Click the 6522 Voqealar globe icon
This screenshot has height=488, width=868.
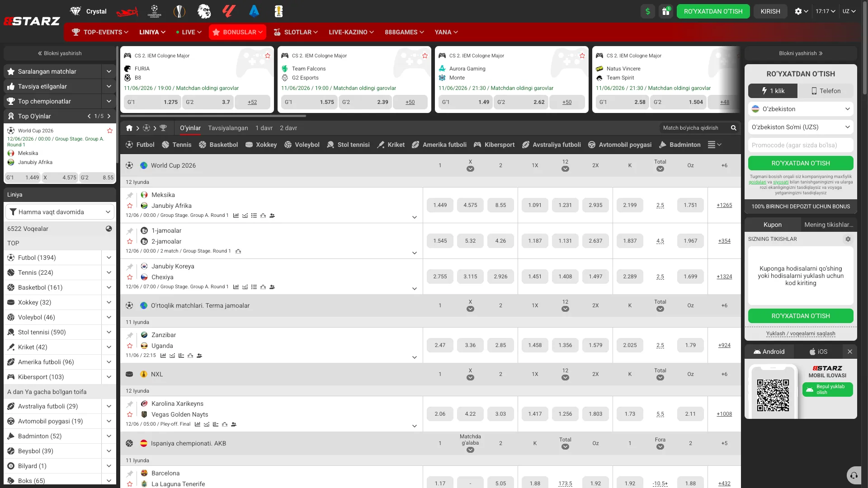(x=109, y=229)
